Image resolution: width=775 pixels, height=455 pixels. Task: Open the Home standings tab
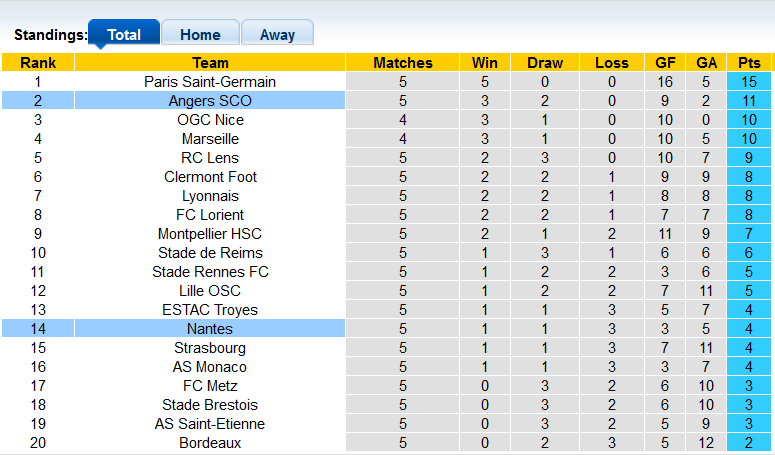tap(200, 34)
